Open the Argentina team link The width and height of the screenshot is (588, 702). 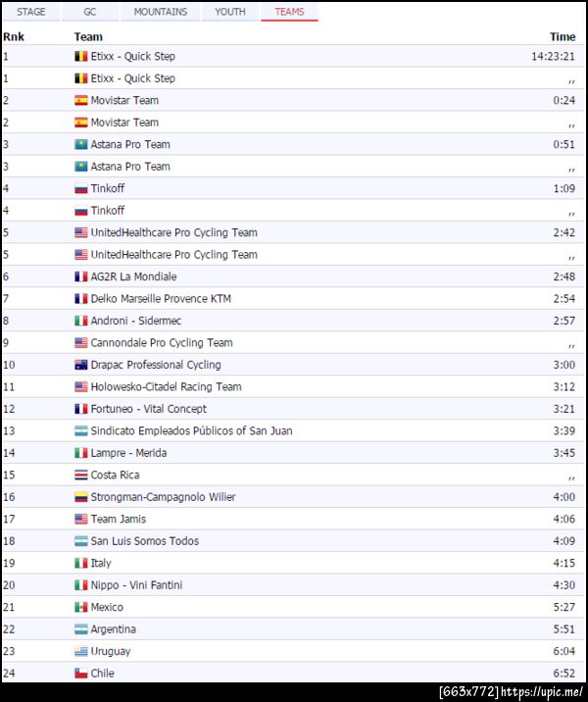pyautogui.click(x=114, y=629)
